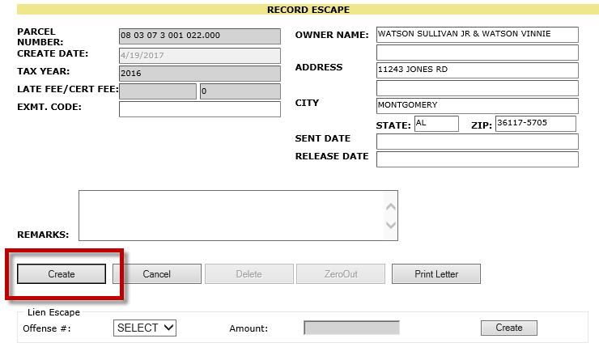599x364 pixels.
Task: Click the Sent Date input field
Action: pyautogui.click(x=478, y=142)
